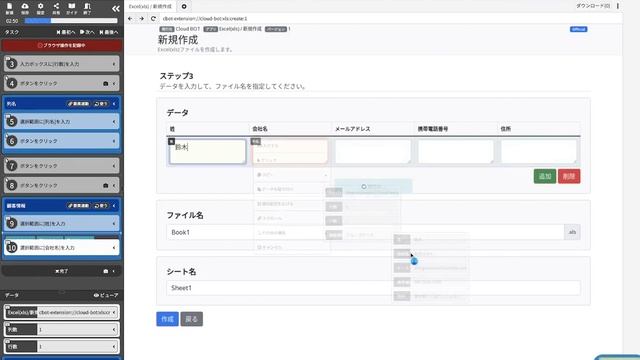Image resolution: width=640 pixels, height=360 pixels.
Task: Click the new document icon in top toolbar
Action: pos(9,8)
